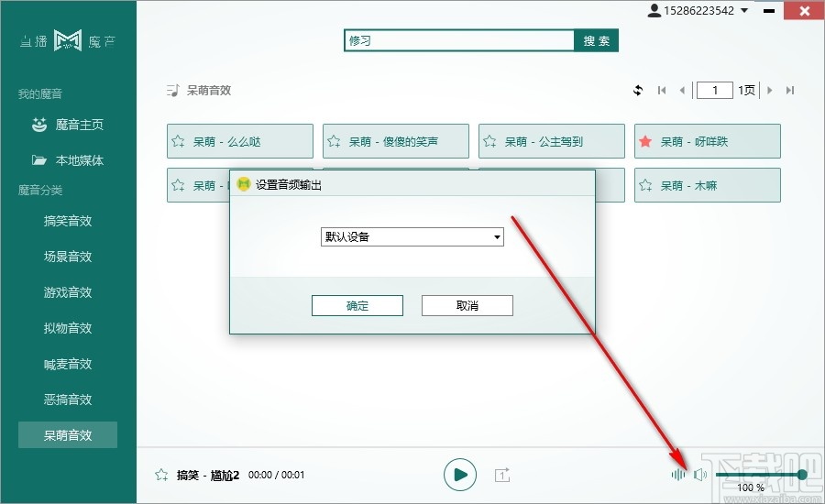Select the 喊麦音效 category

68,364
